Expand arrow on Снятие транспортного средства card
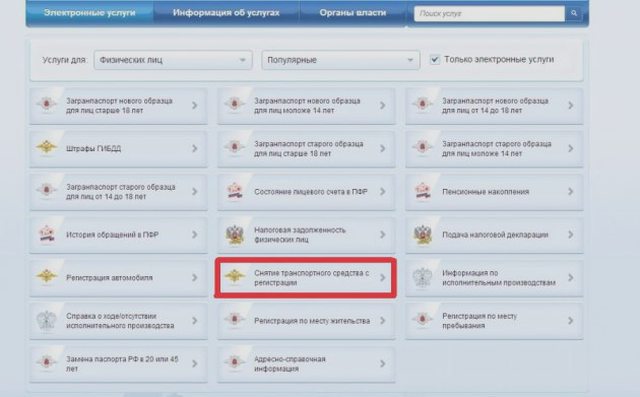Screen dimensions: 640x397 coord(382,277)
